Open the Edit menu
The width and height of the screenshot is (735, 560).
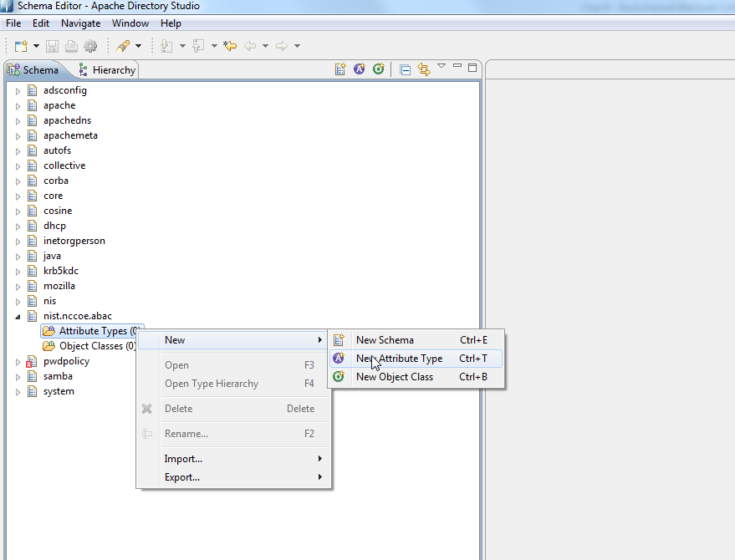(x=41, y=23)
